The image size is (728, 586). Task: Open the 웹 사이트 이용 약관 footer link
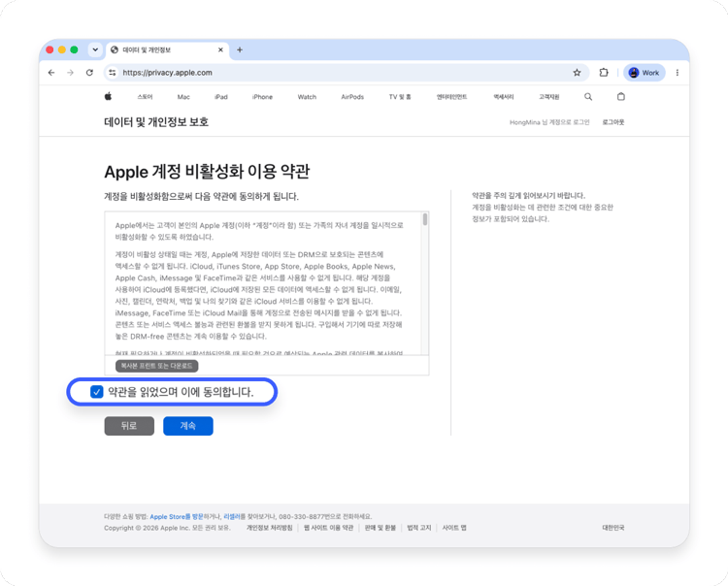tap(329, 528)
